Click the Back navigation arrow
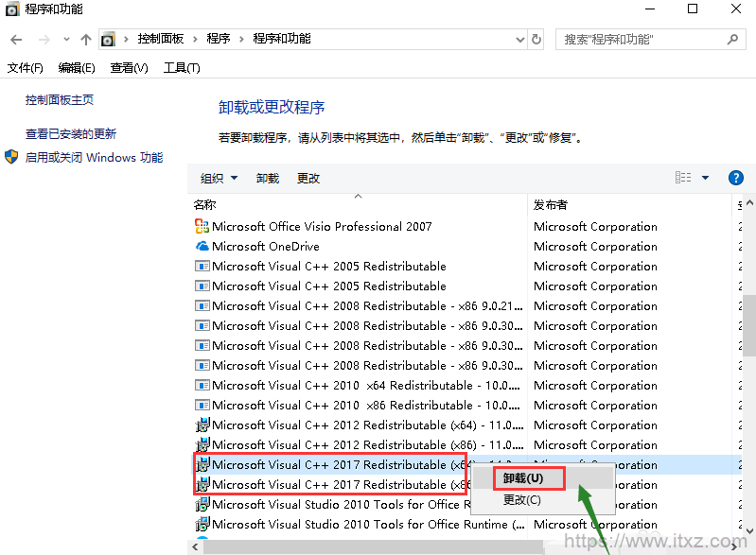The height and width of the screenshot is (555, 756). [x=16, y=40]
